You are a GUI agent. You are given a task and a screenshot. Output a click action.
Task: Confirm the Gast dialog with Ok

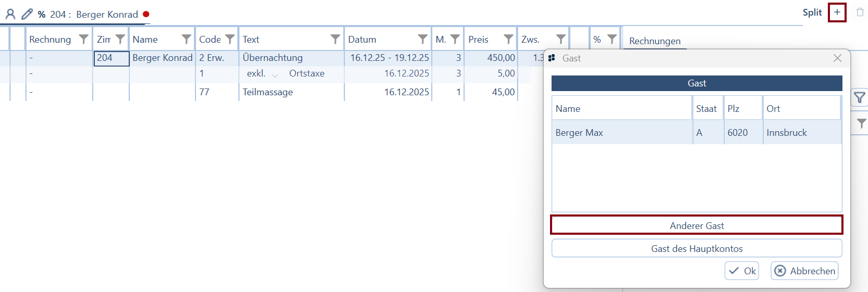[742, 271]
